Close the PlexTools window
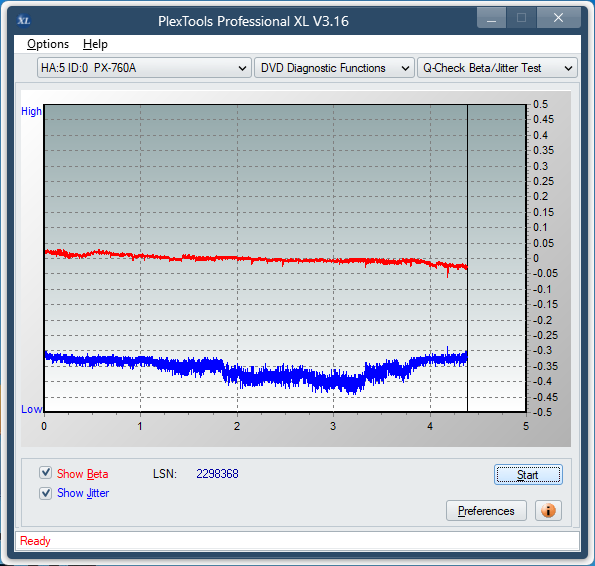595x566 pixels. (558, 18)
